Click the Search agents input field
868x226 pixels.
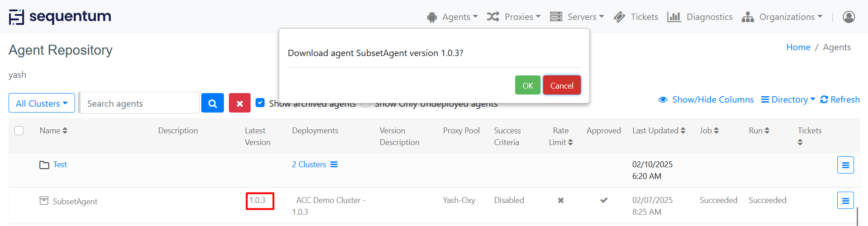(139, 104)
